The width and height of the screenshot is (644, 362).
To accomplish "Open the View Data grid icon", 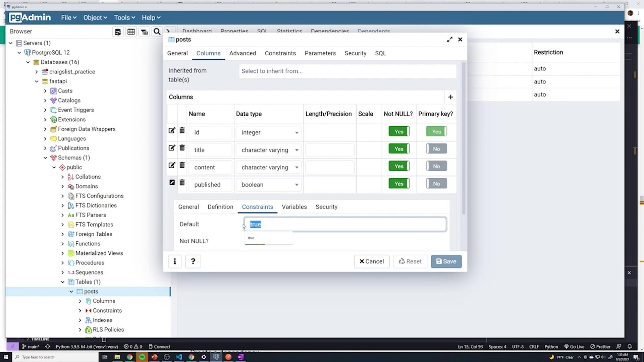I will [131, 32].
